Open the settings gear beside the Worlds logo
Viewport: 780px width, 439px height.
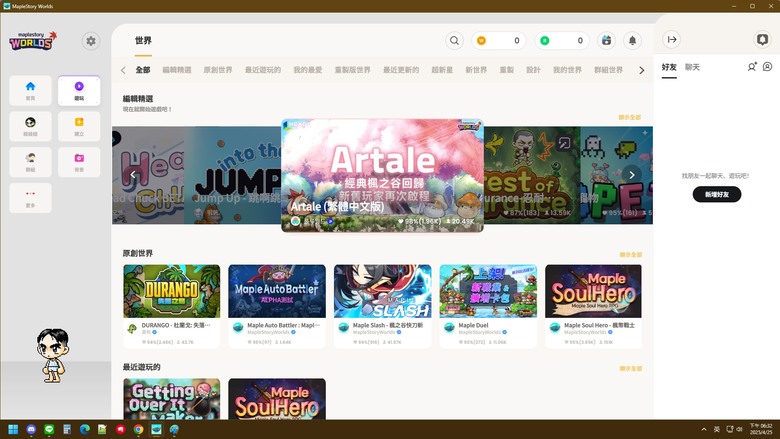click(x=91, y=41)
